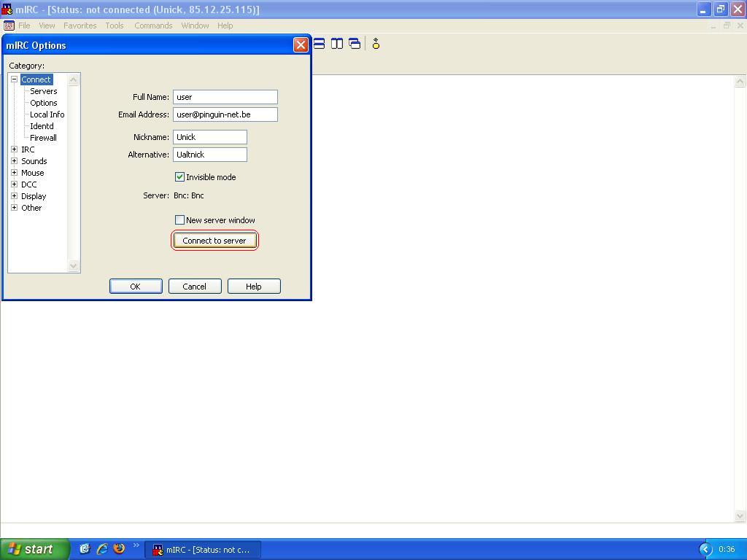Viewport: 747px width, 560px height.
Task: Select Other label in category tree
Action: point(31,208)
